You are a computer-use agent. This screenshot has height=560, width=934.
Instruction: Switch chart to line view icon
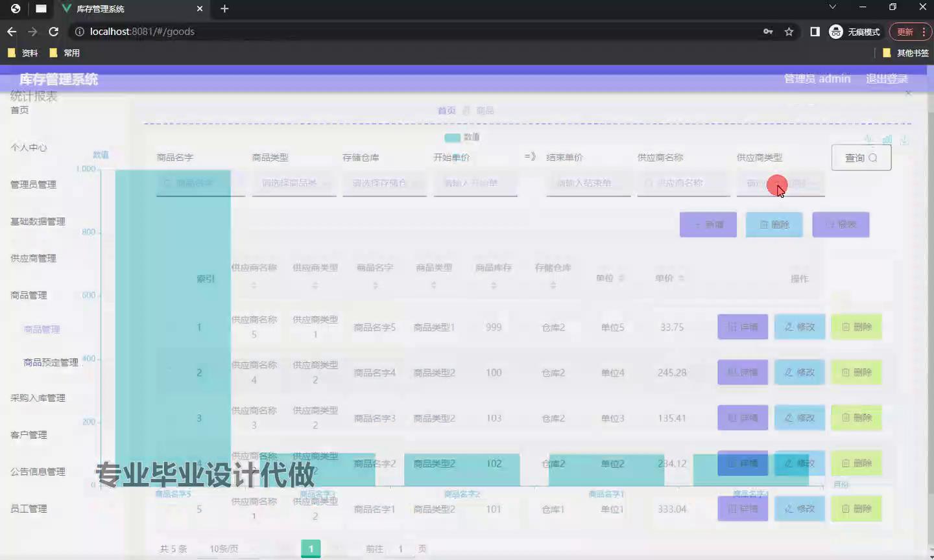click(869, 139)
